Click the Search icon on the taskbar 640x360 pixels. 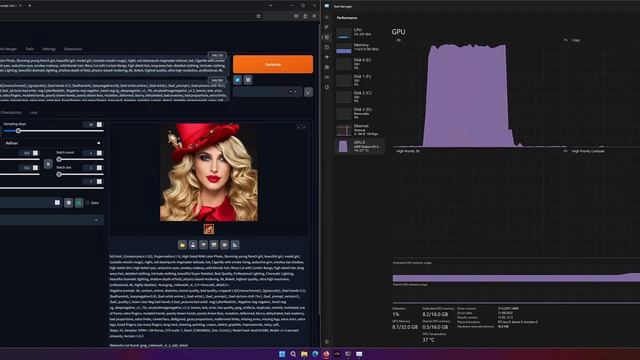(293, 354)
